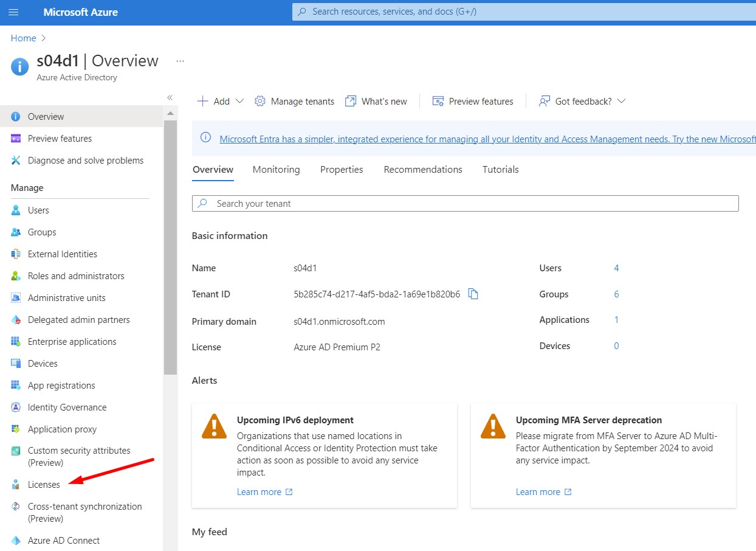Click the Manage tenants button

tap(294, 101)
